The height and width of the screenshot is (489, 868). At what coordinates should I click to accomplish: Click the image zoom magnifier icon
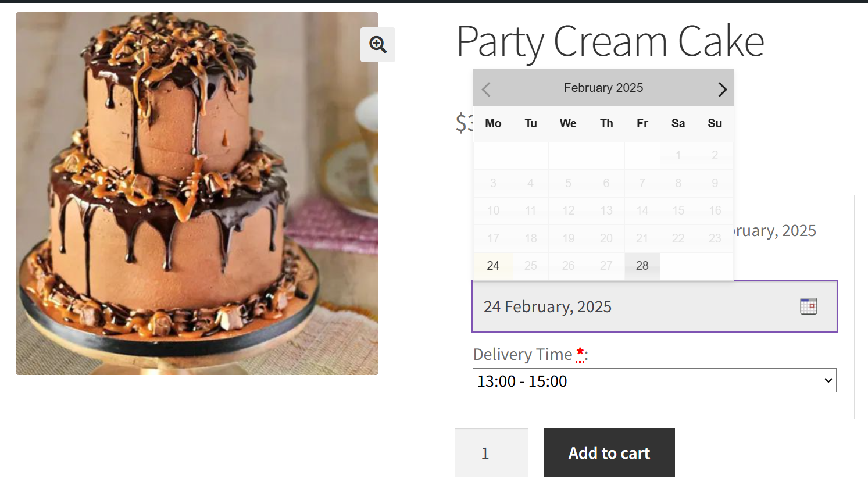[378, 45]
